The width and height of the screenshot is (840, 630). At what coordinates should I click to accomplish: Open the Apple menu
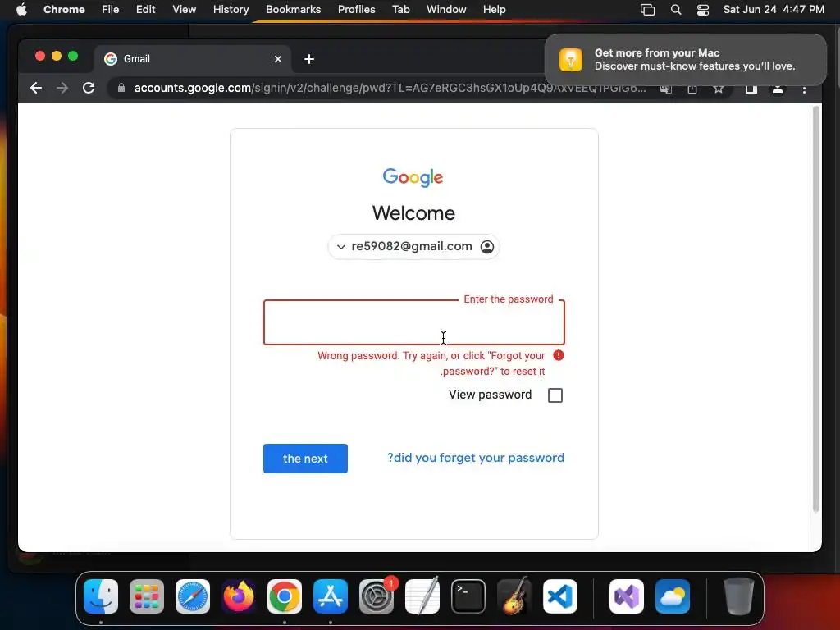(21, 10)
